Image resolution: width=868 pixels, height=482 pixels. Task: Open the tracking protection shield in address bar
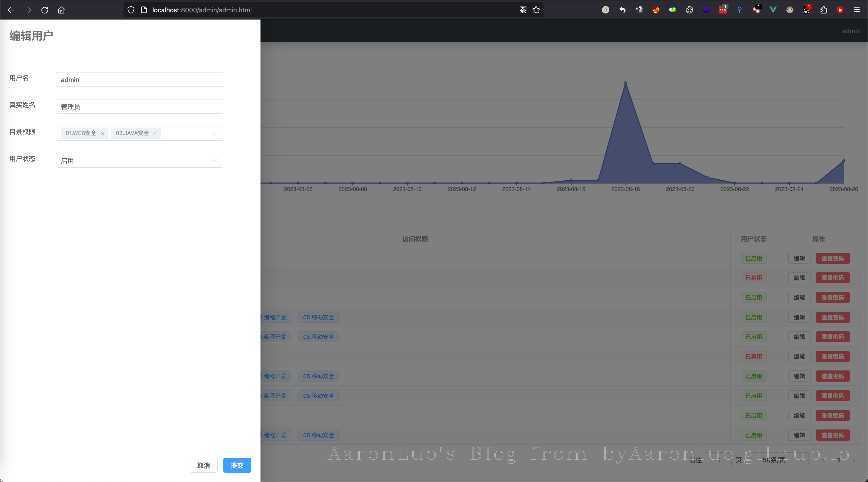pos(131,10)
